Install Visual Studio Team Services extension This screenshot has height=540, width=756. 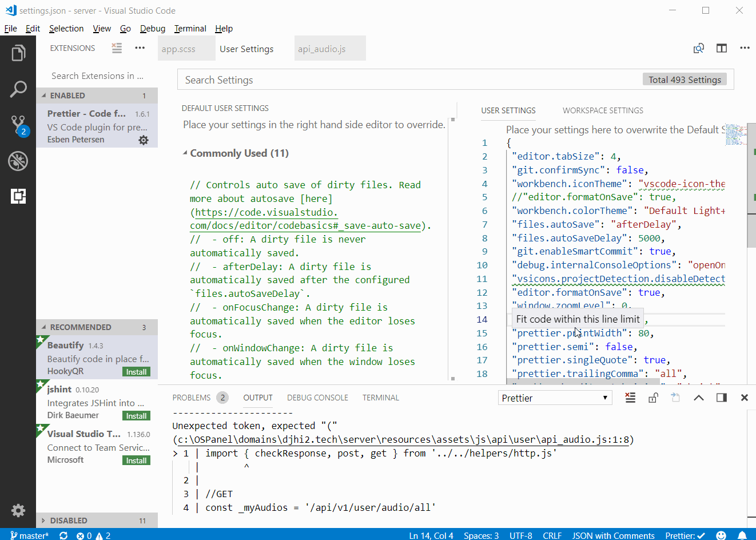(137, 460)
